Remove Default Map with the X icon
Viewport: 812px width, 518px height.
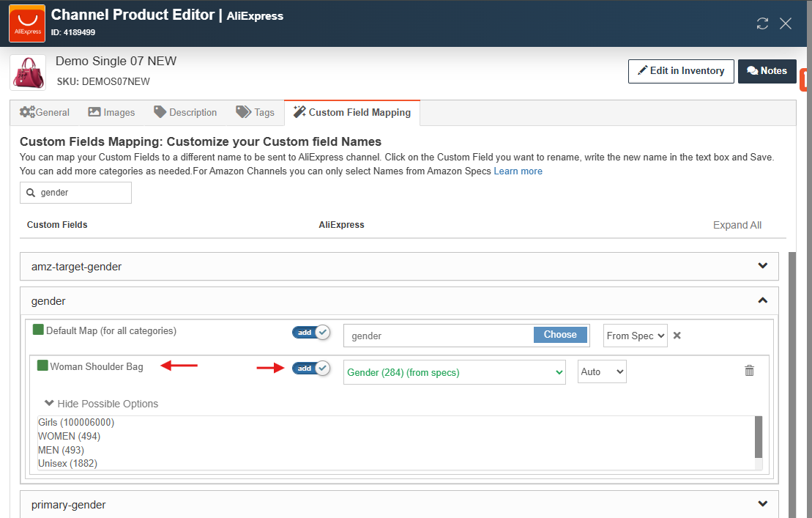pos(677,336)
